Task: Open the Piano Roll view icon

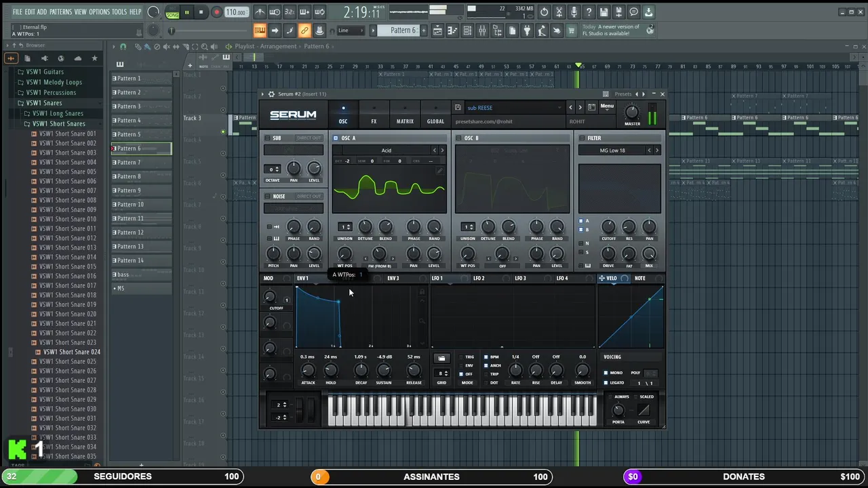Action: [452, 30]
